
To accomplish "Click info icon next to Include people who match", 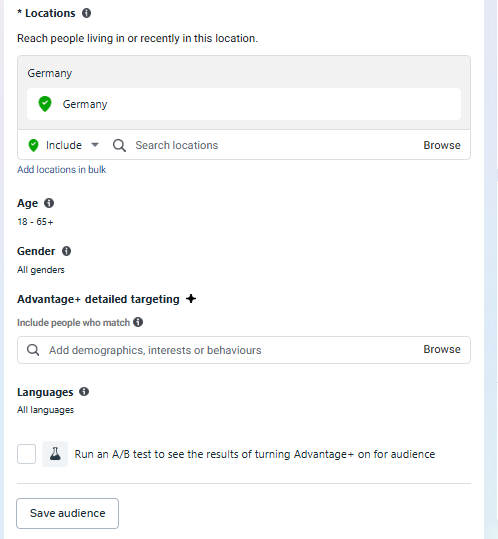I will pos(138,322).
